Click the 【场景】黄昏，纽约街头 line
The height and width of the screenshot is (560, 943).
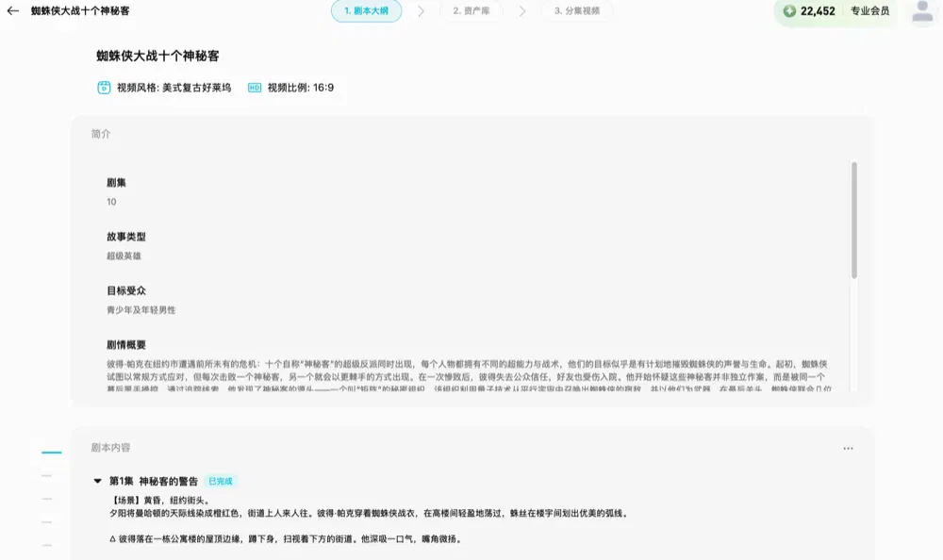[160, 501]
